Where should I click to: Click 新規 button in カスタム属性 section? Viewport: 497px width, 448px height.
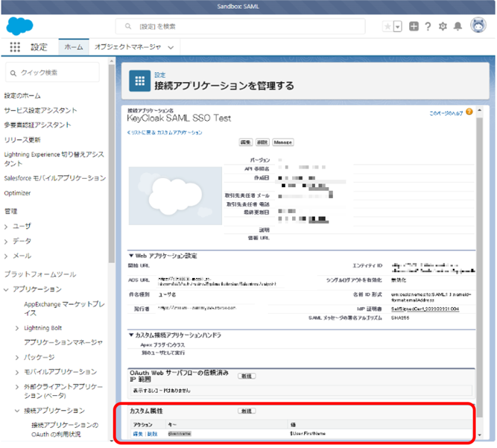click(247, 411)
